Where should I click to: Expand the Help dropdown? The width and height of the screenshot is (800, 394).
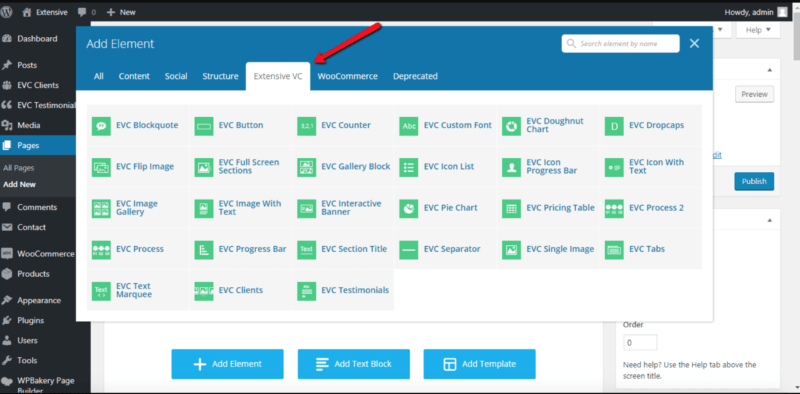757,30
